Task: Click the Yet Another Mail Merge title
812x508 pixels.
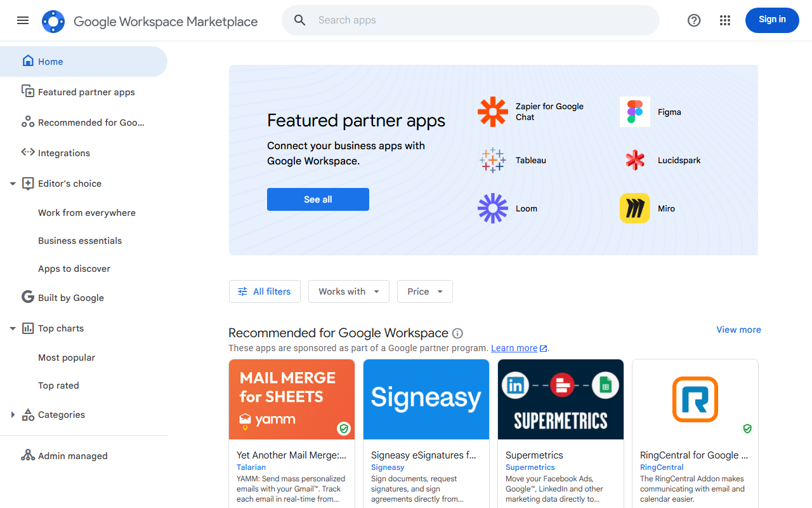Action: click(x=292, y=455)
